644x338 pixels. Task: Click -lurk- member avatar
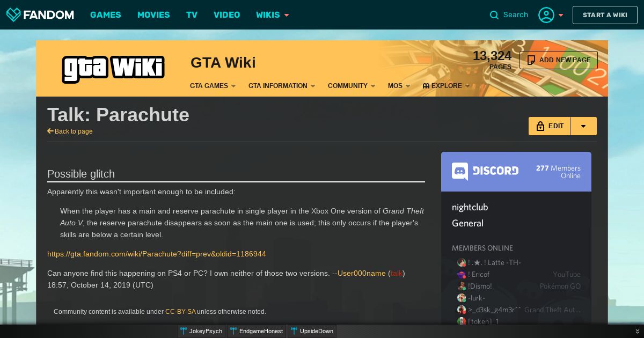[x=461, y=298]
